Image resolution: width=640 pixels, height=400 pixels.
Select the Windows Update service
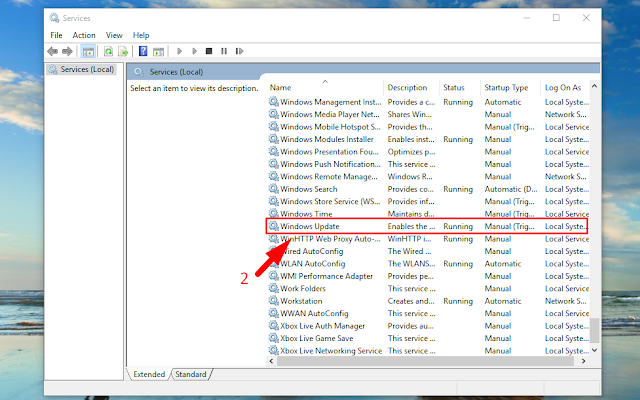(x=427, y=226)
